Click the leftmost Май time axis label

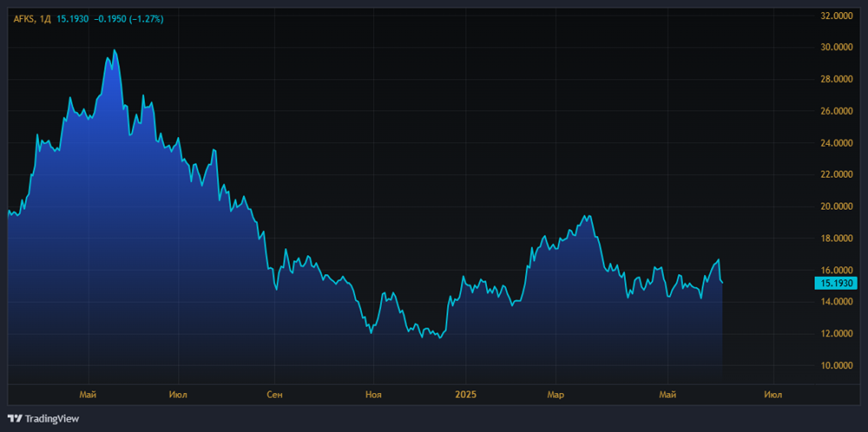[88, 395]
